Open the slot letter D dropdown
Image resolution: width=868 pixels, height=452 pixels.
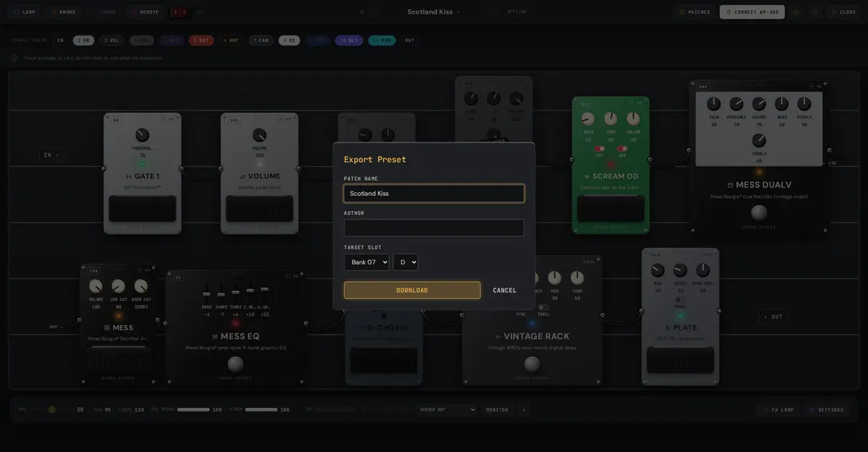(x=405, y=262)
